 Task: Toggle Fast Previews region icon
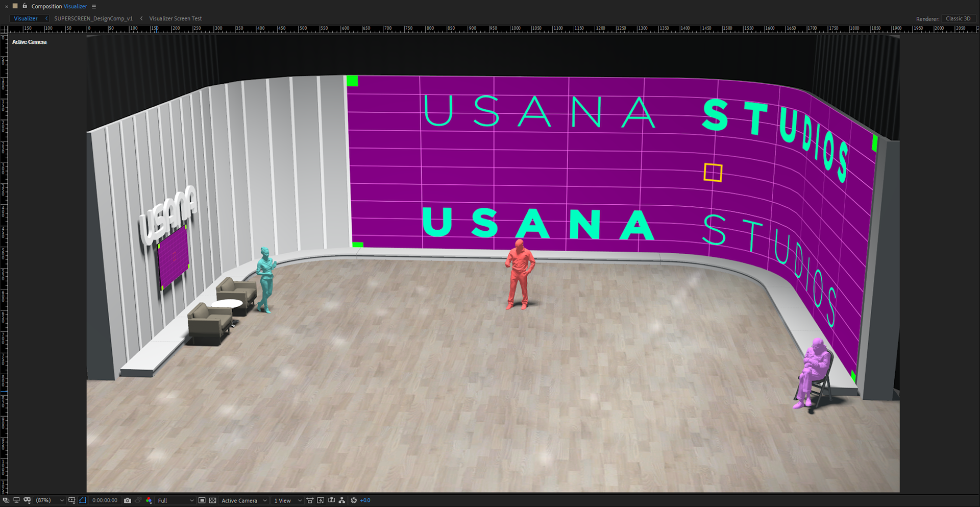(202, 500)
